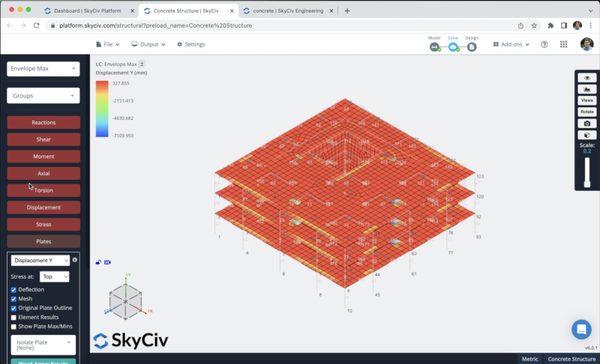Expand the Add-ons menu
This screenshot has height=364, width=600.
click(511, 44)
